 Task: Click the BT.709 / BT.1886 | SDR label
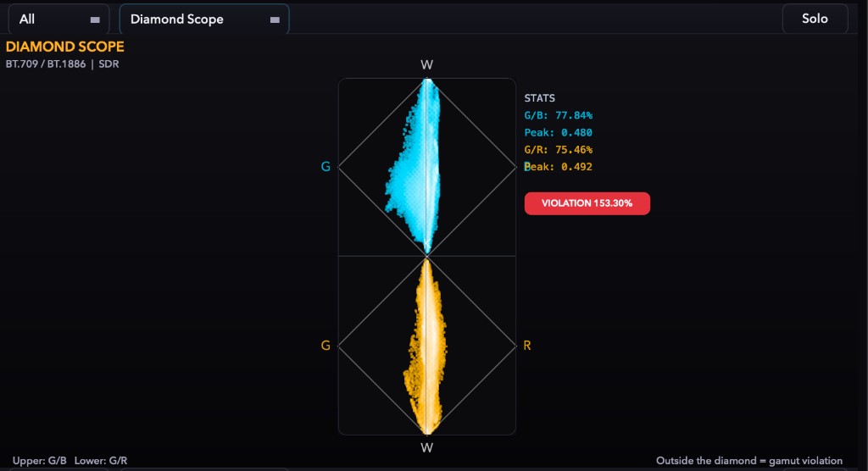[x=62, y=64]
